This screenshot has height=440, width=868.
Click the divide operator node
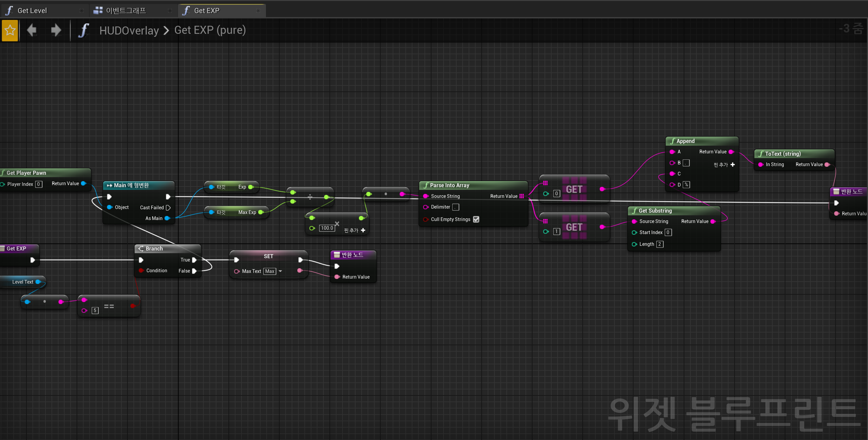[310, 197]
